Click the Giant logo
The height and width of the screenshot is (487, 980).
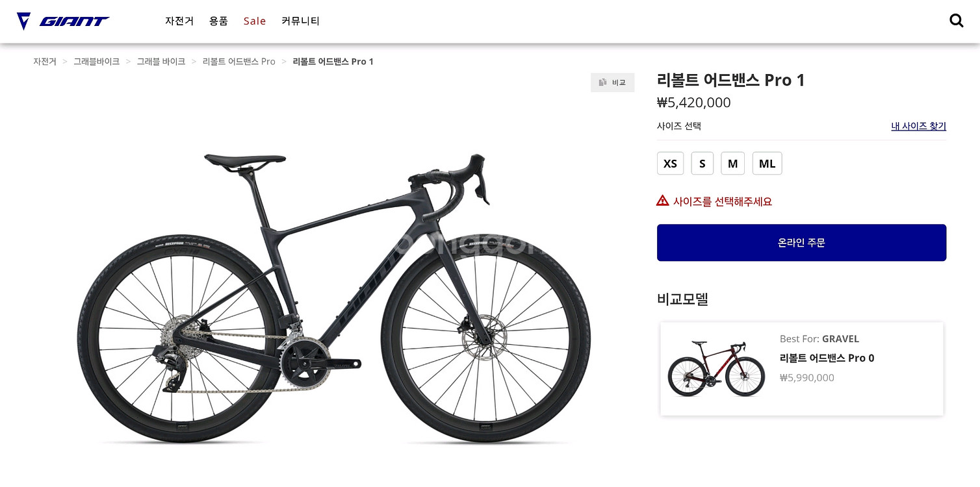[63, 21]
